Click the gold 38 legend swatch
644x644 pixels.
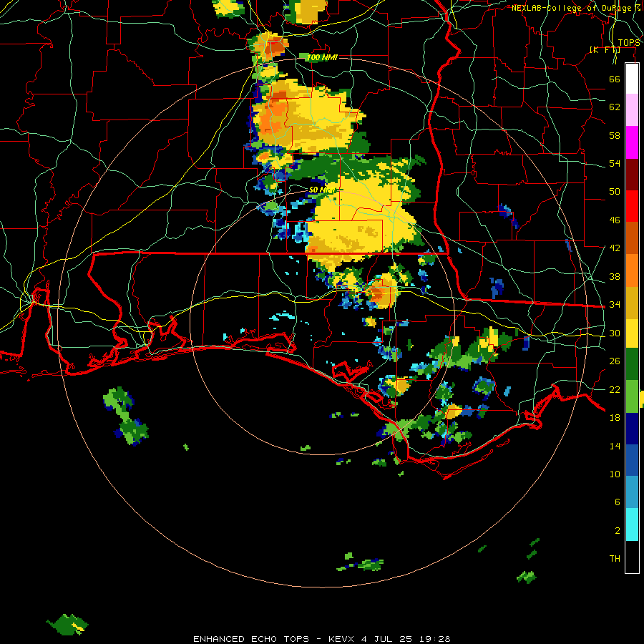click(x=632, y=303)
